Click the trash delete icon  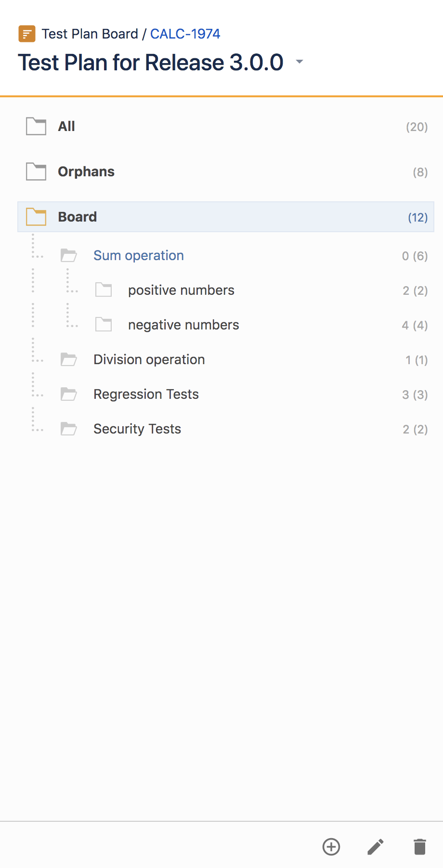click(x=420, y=847)
